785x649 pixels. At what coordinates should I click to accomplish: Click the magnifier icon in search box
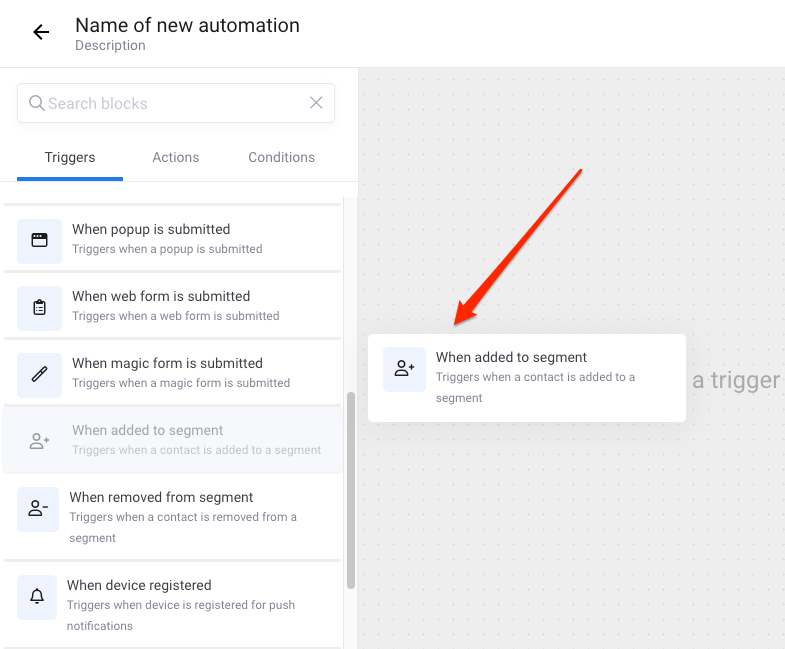click(37, 103)
